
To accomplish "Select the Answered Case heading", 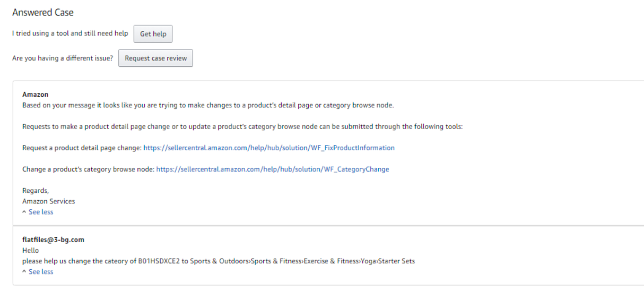I will 43,12.
